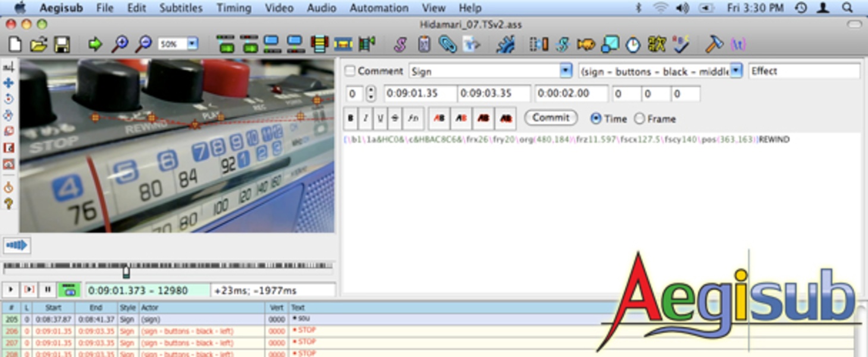The image size is (868, 357).
Task: Select the drag subtitles tool
Action: [8, 83]
